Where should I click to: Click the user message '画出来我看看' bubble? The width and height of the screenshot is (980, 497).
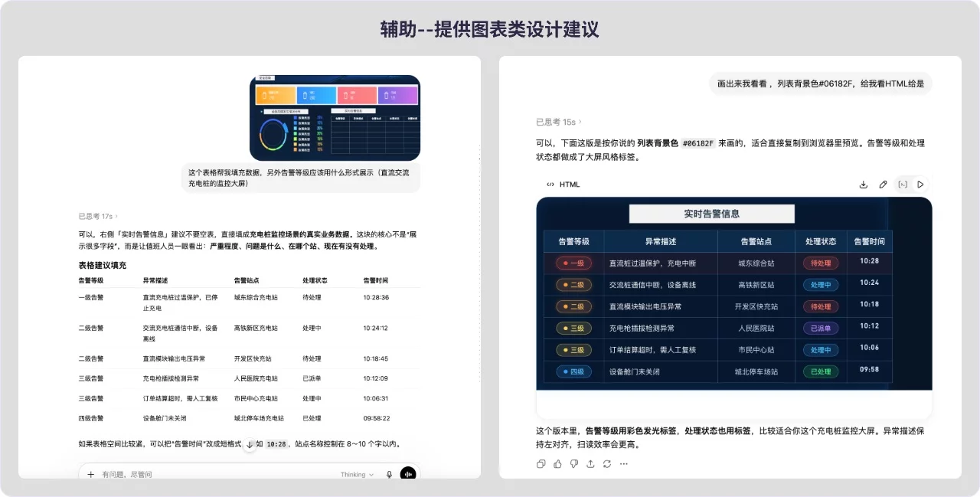pos(821,83)
